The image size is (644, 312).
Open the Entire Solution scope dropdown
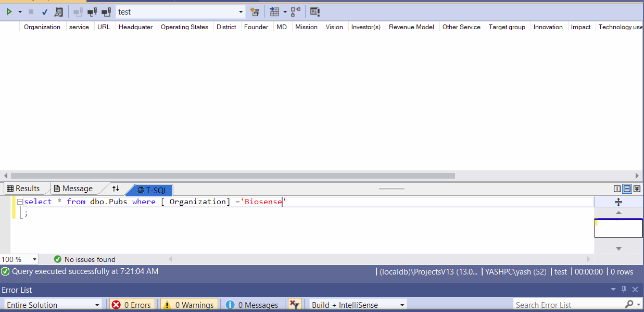[x=97, y=304]
